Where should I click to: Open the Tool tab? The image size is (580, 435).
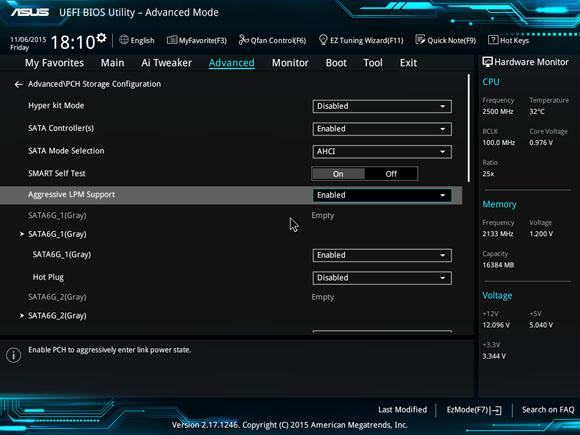[373, 63]
